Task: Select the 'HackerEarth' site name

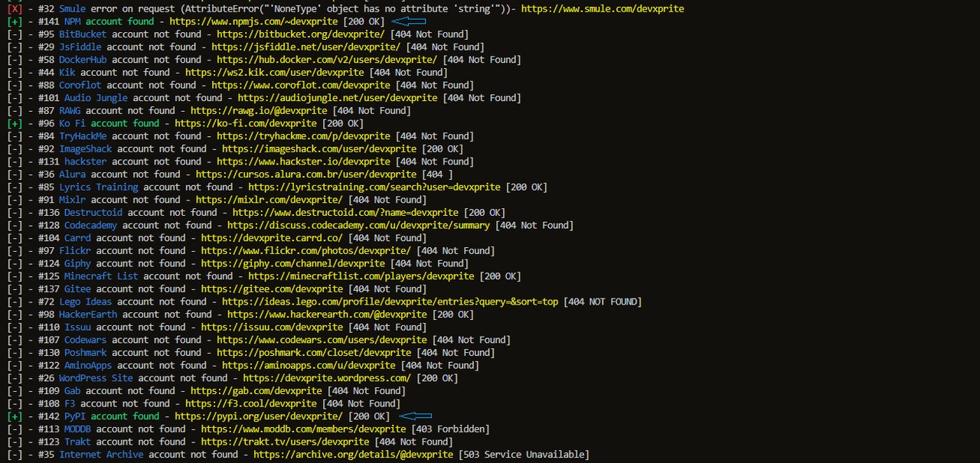Action: tap(87, 315)
